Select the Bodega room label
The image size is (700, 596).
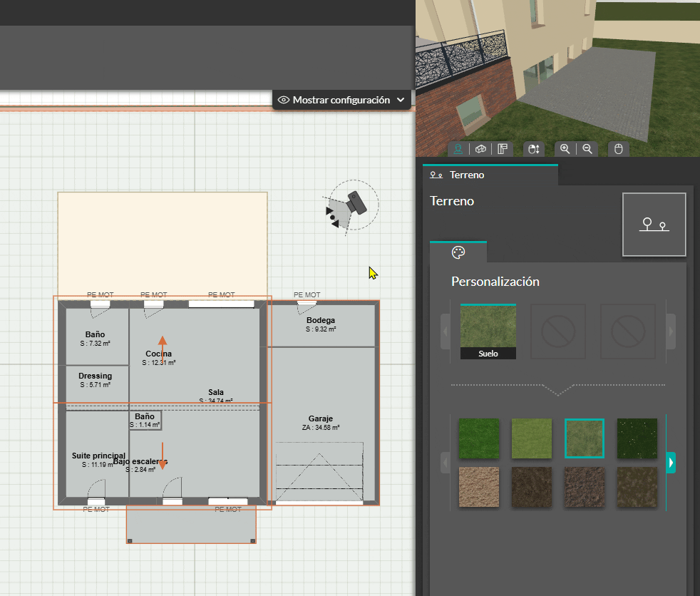point(321,321)
